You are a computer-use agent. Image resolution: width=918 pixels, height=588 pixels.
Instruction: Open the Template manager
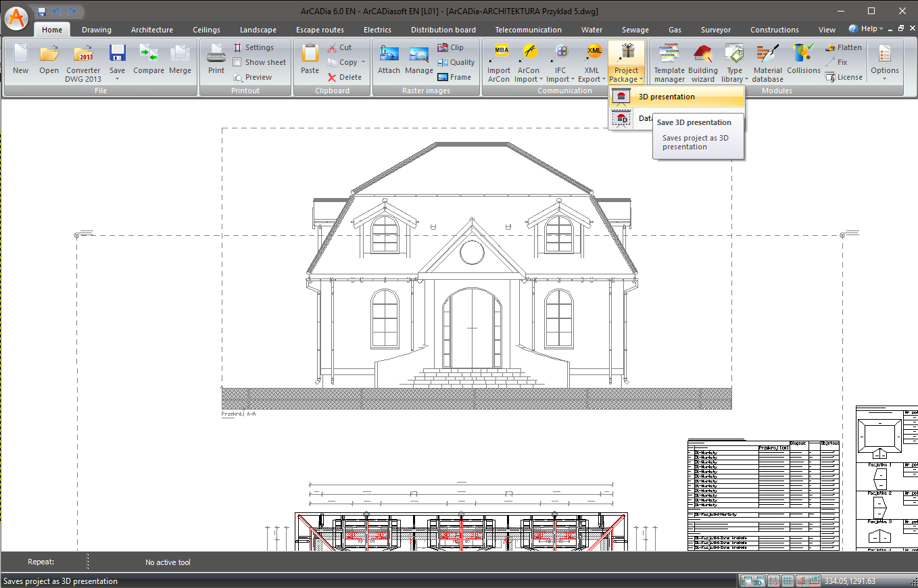coord(669,61)
